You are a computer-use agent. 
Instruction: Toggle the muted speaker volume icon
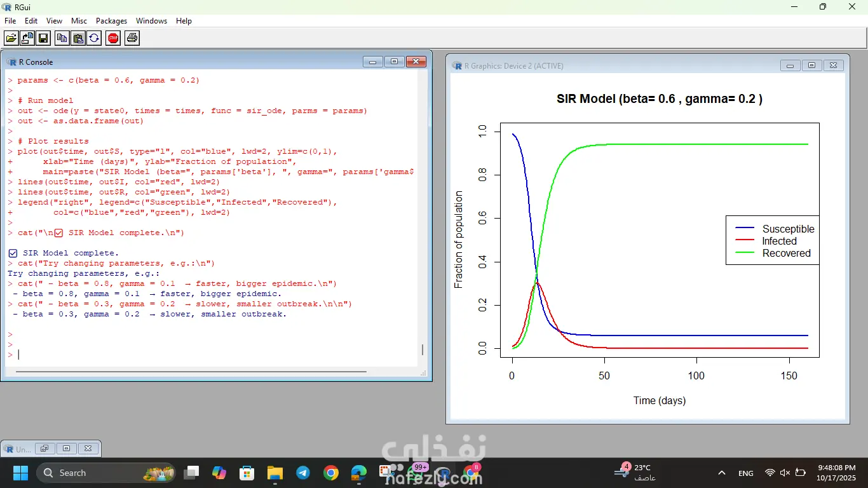[x=785, y=473]
